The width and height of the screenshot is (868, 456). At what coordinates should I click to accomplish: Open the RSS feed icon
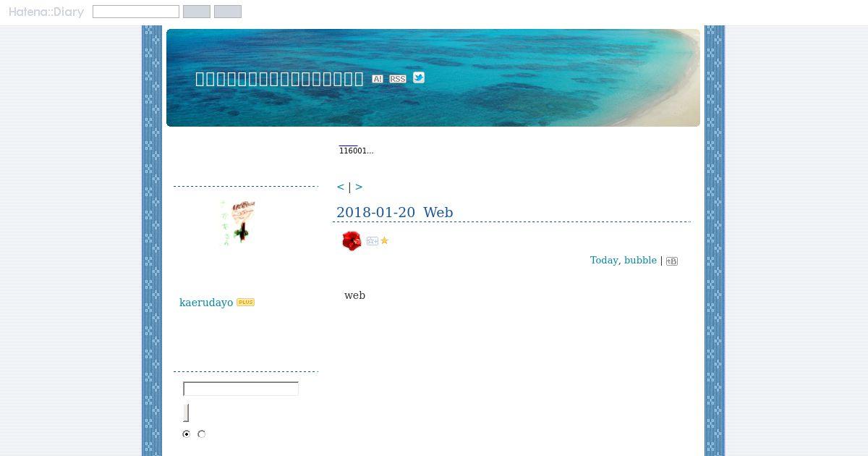(398, 79)
